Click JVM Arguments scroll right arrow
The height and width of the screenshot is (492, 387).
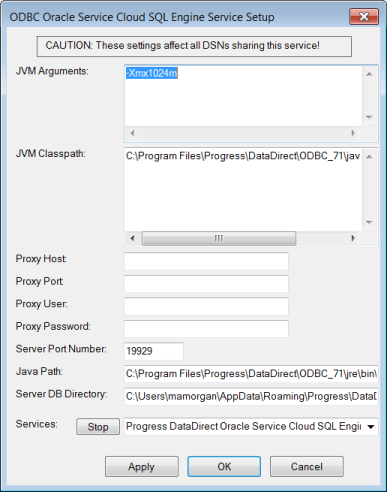coord(353,133)
